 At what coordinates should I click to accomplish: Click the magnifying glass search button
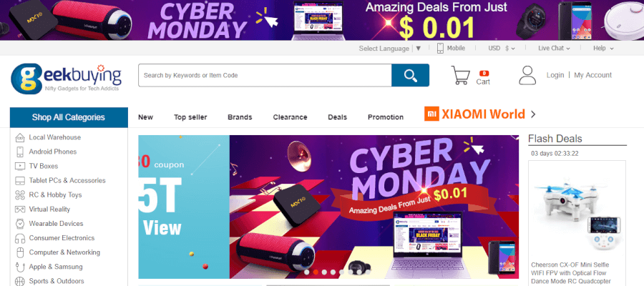coord(410,75)
